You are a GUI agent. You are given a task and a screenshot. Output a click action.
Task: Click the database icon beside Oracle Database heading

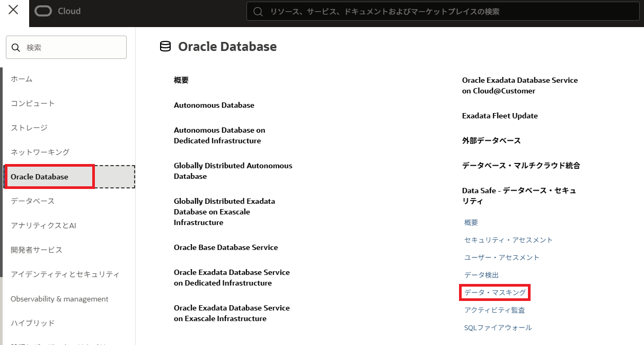coord(165,47)
